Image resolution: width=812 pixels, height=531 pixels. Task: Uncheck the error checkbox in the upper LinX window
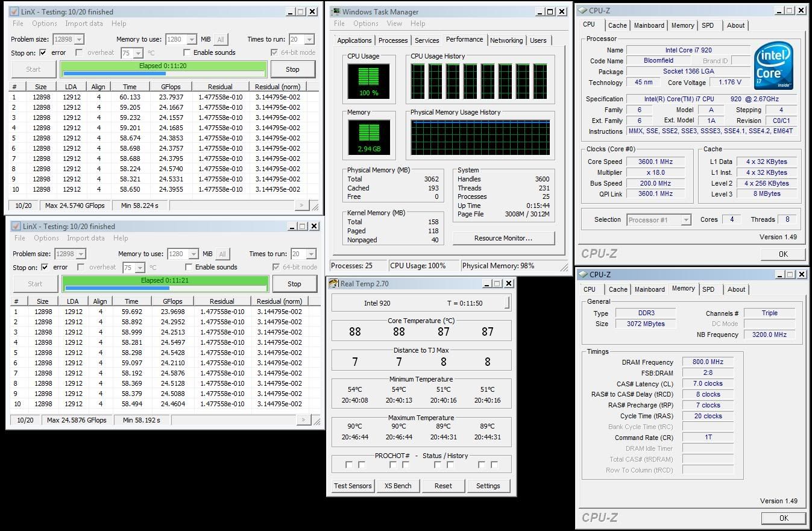tap(43, 52)
